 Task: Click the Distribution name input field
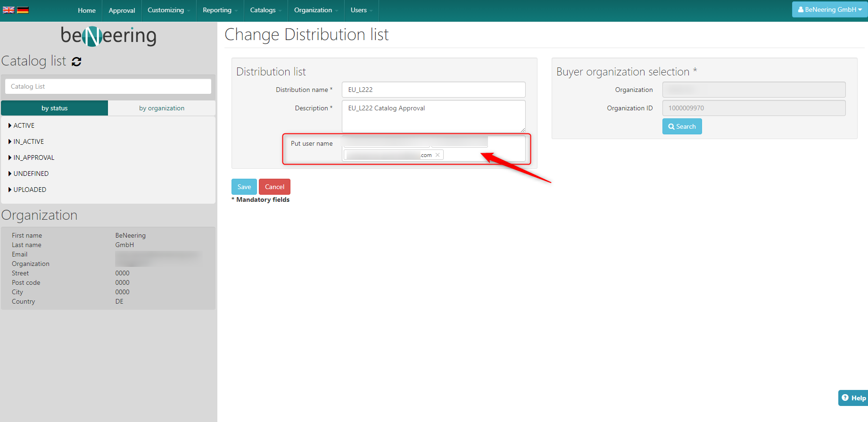pyautogui.click(x=433, y=90)
